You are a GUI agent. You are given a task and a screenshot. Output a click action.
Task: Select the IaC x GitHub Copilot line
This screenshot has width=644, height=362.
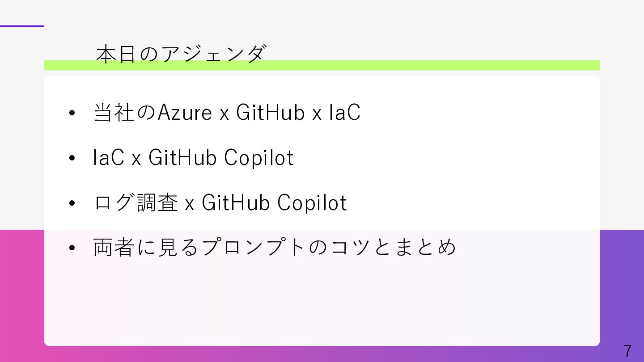193,158
